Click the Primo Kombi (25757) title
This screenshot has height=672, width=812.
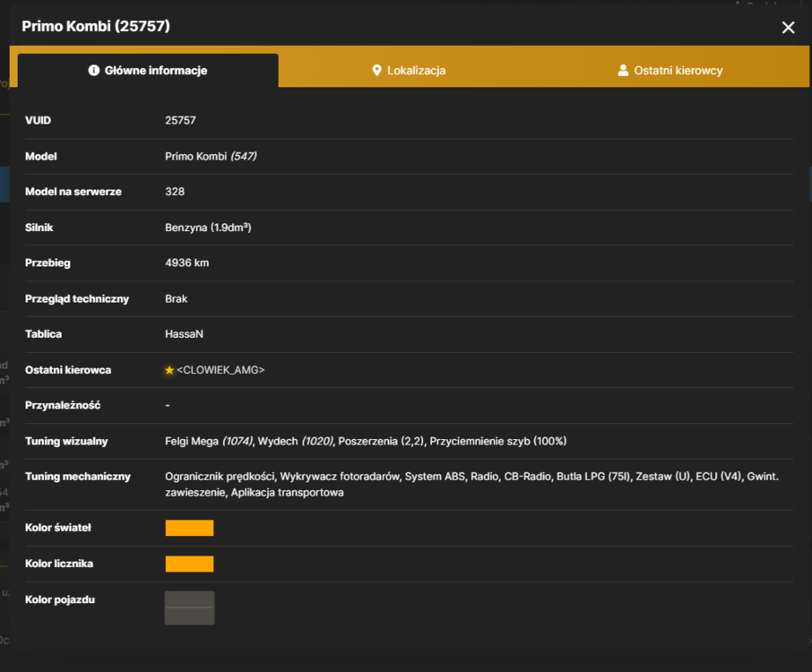coord(96,26)
